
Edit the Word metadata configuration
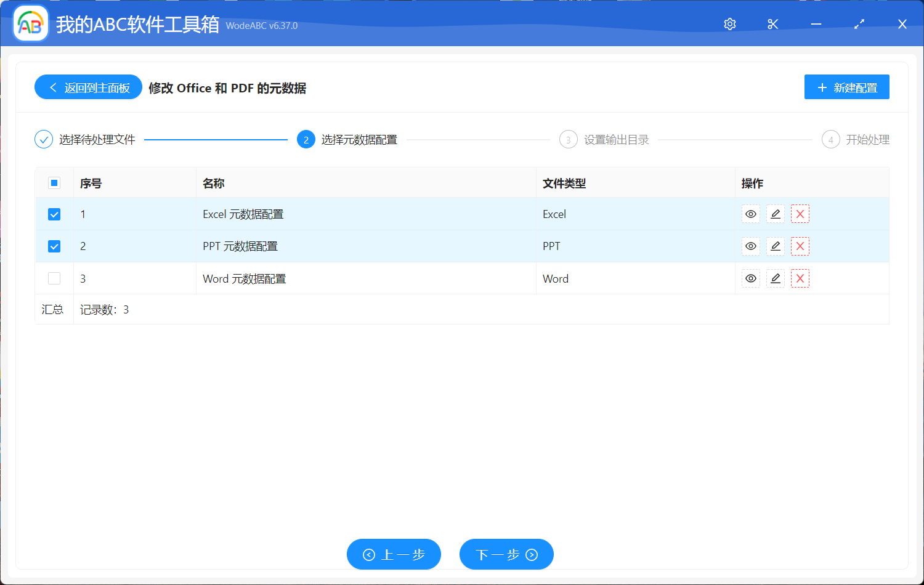[x=776, y=279]
